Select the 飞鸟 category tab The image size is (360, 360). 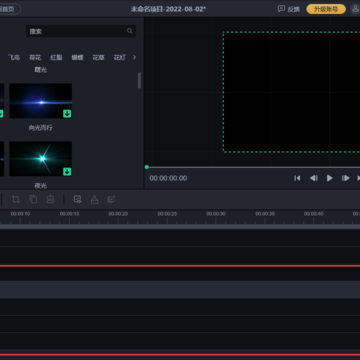click(x=14, y=57)
